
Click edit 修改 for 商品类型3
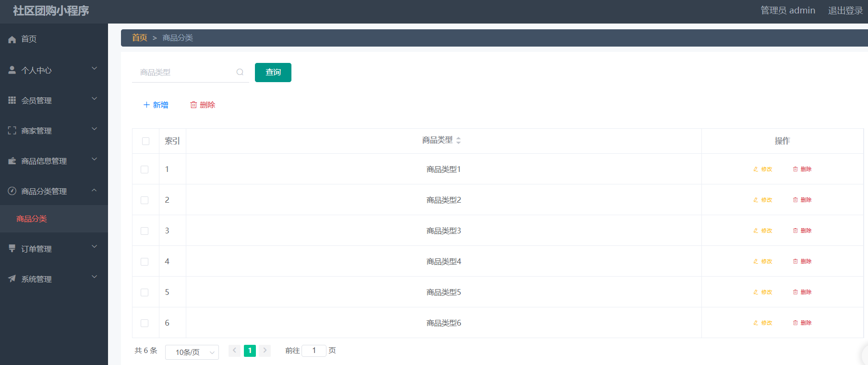762,231
